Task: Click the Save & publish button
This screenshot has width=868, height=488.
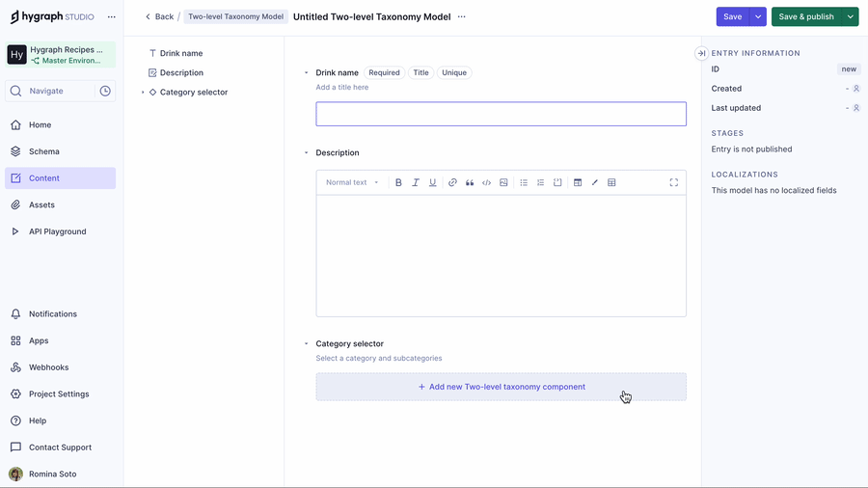Action: point(805,16)
